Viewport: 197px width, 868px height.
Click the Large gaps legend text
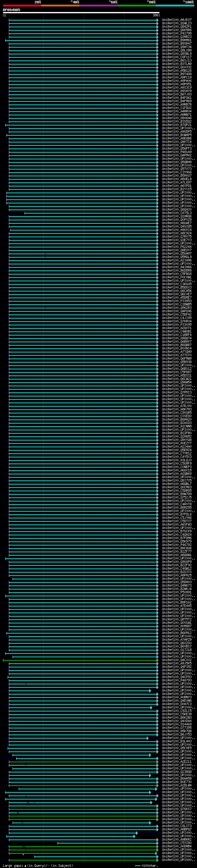37,865
